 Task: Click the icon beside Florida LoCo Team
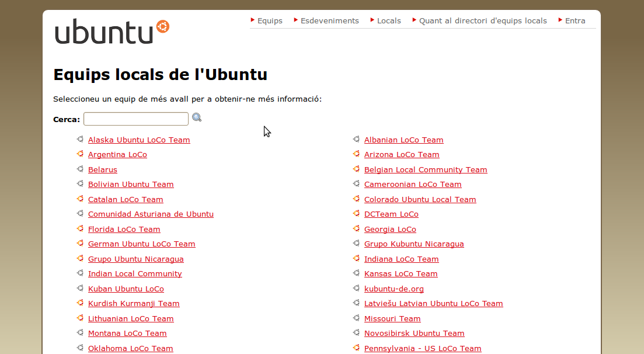80,228
